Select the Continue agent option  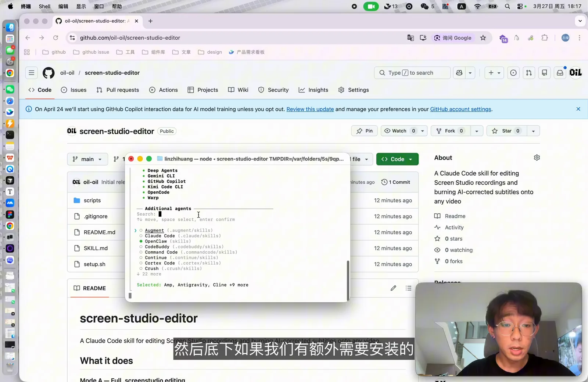pos(141,258)
